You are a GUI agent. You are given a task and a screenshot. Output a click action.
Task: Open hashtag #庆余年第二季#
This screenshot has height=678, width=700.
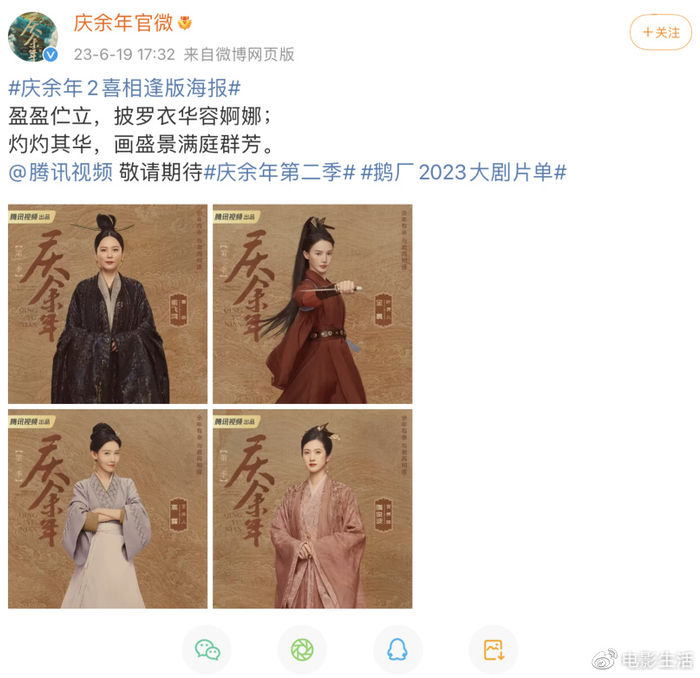(279, 172)
